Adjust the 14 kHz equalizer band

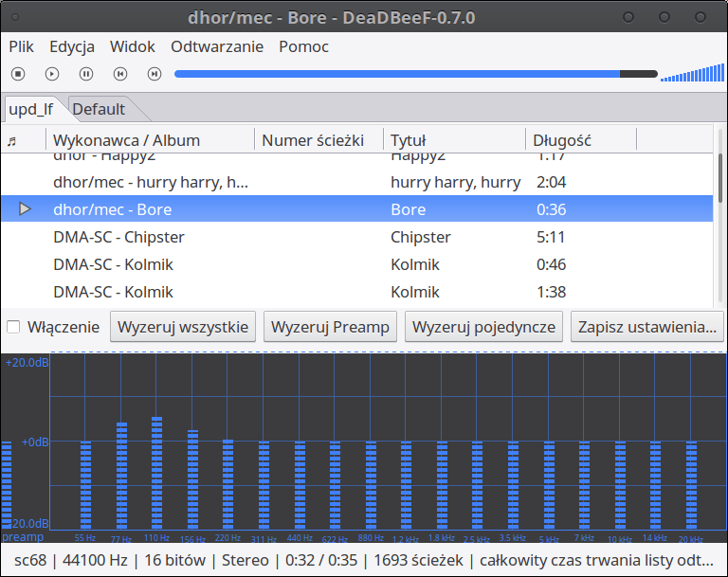pos(655,485)
